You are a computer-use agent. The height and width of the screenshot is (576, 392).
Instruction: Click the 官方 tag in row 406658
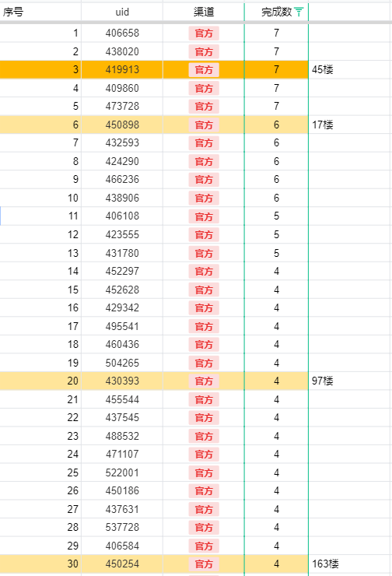[x=204, y=33]
